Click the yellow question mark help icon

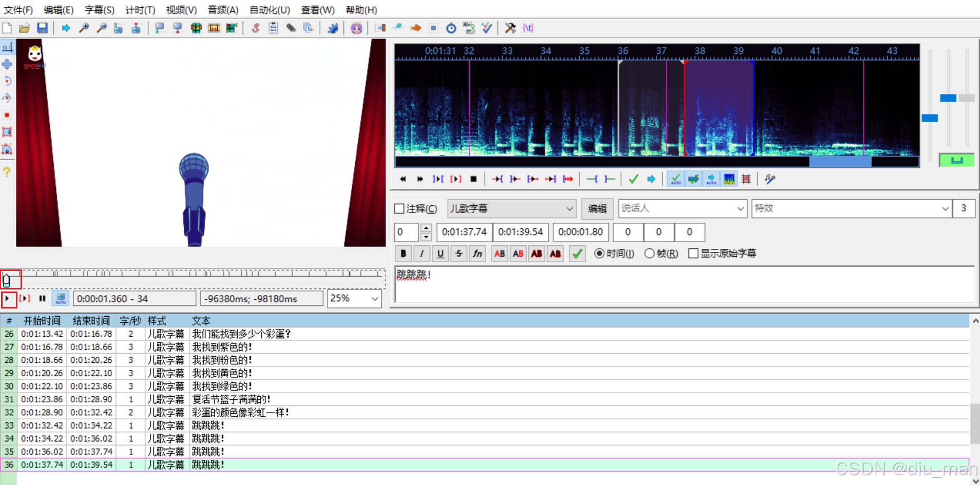[x=7, y=172]
